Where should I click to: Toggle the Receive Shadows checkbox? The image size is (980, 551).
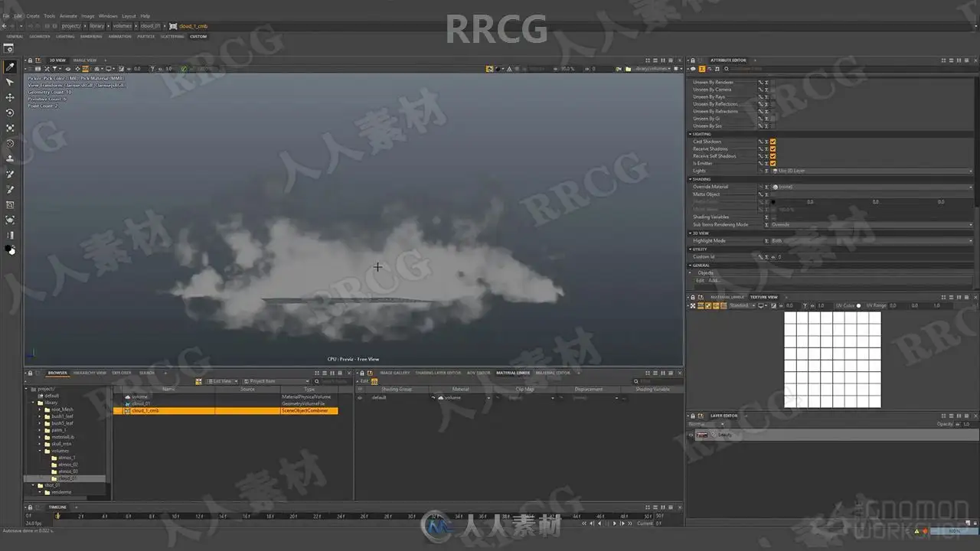click(773, 148)
